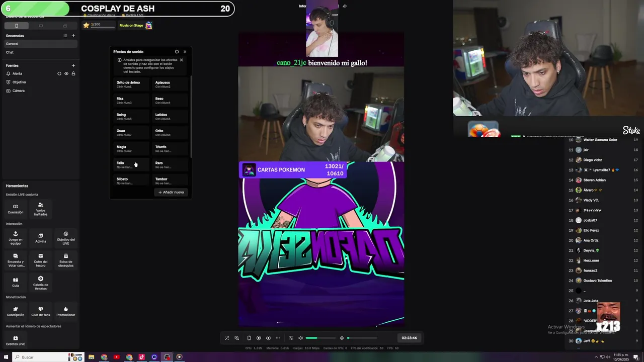Screen dimensions: 644x362
Task: Click the sound effects panel scrollbar
Action: click(191, 116)
